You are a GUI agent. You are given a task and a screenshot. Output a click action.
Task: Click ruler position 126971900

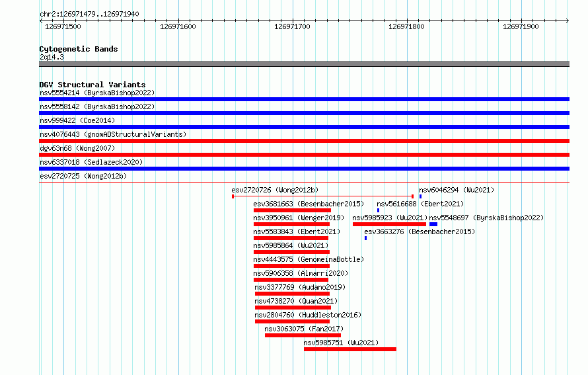click(x=521, y=26)
